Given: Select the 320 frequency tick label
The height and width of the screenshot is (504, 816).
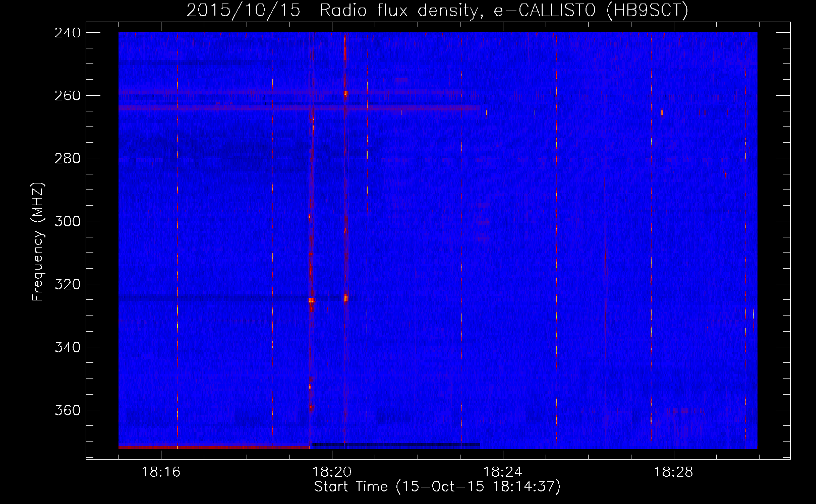Looking at the screenshot, I should [x=68, y=284].
